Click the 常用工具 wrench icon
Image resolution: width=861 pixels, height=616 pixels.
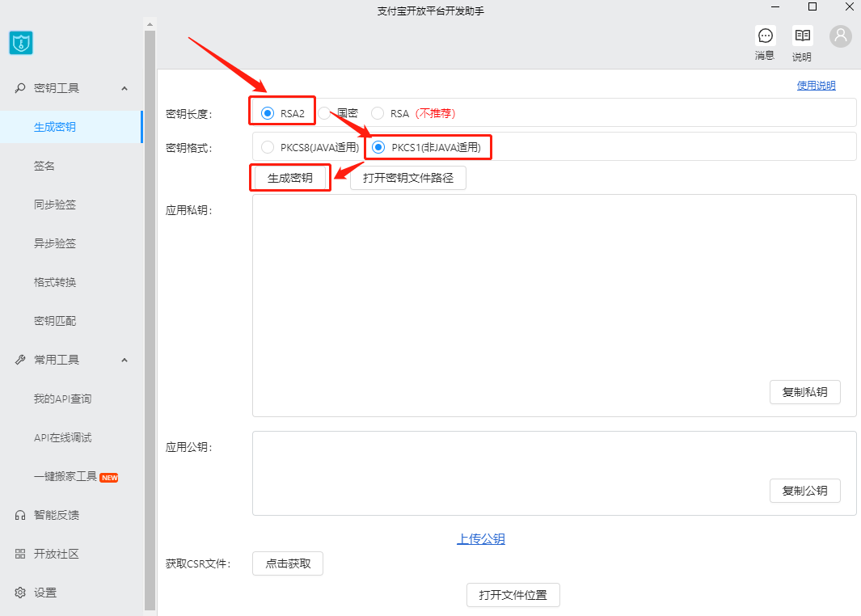coord(20,360)
